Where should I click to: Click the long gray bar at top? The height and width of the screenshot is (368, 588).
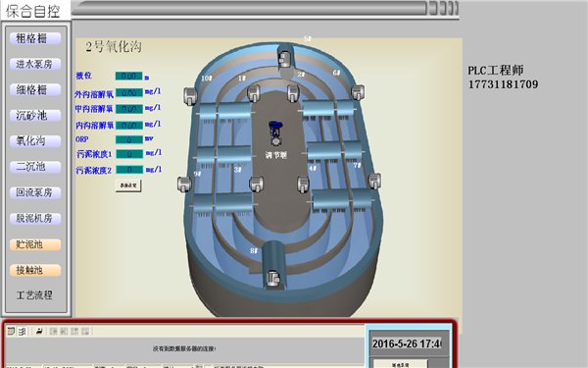click(249, 8)
